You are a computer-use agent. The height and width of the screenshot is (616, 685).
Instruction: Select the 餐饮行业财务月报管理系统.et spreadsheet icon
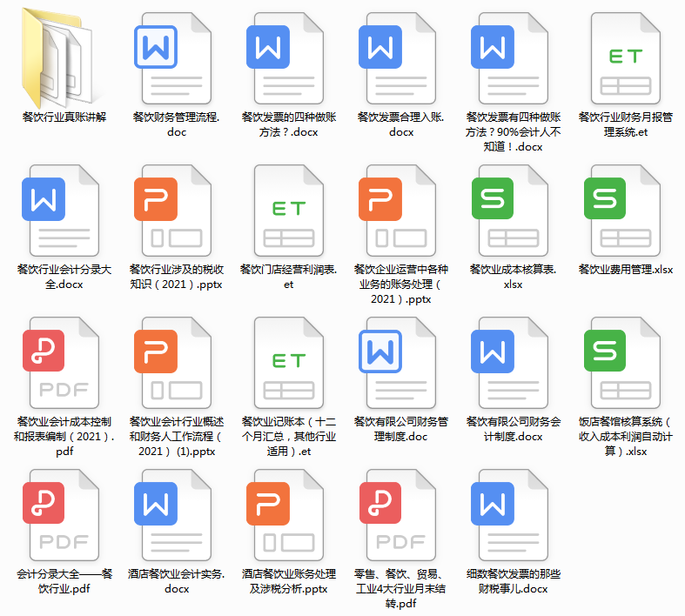coord(626,58)
